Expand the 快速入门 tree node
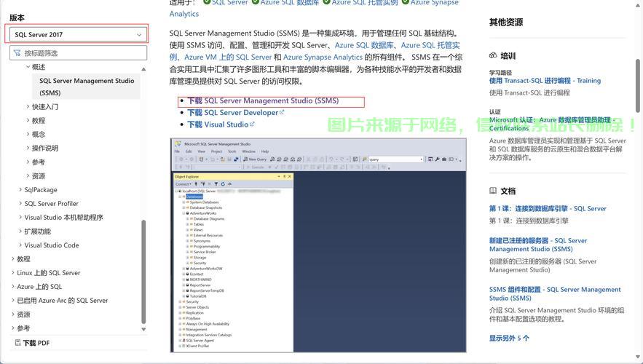 [28, 107]
